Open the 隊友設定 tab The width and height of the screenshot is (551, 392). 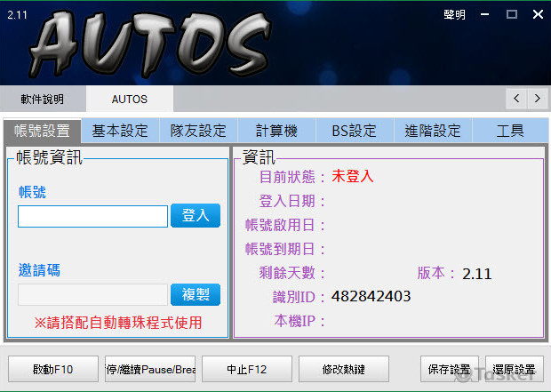[198, 131]
